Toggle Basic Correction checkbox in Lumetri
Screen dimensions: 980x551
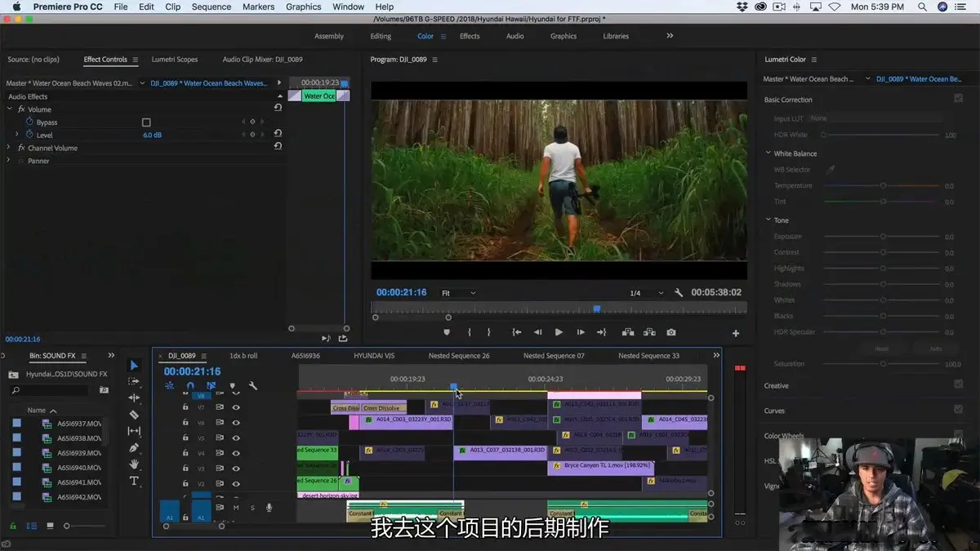(958, 99)
